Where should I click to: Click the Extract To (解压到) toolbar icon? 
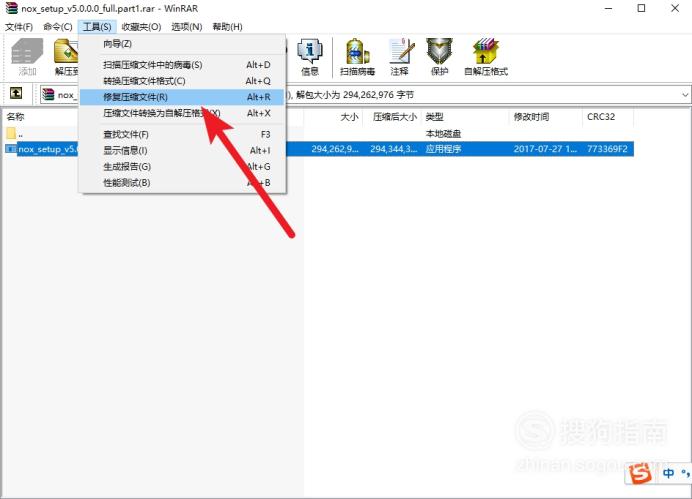(x=66, y=57)
